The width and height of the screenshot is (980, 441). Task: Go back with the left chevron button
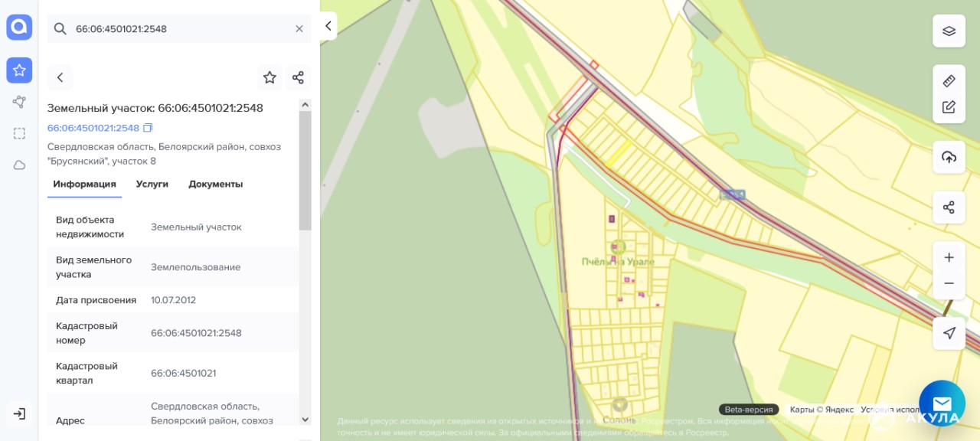(60, 77)
